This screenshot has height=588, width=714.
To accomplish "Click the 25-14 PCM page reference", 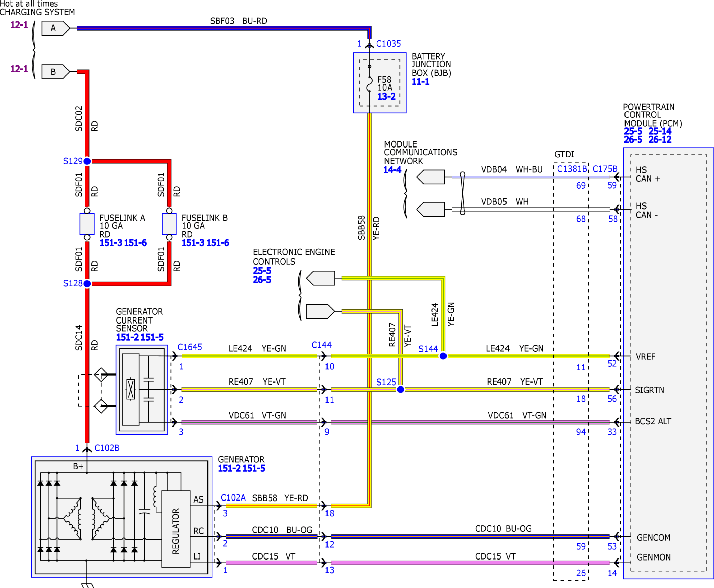I will pos(660,131).
